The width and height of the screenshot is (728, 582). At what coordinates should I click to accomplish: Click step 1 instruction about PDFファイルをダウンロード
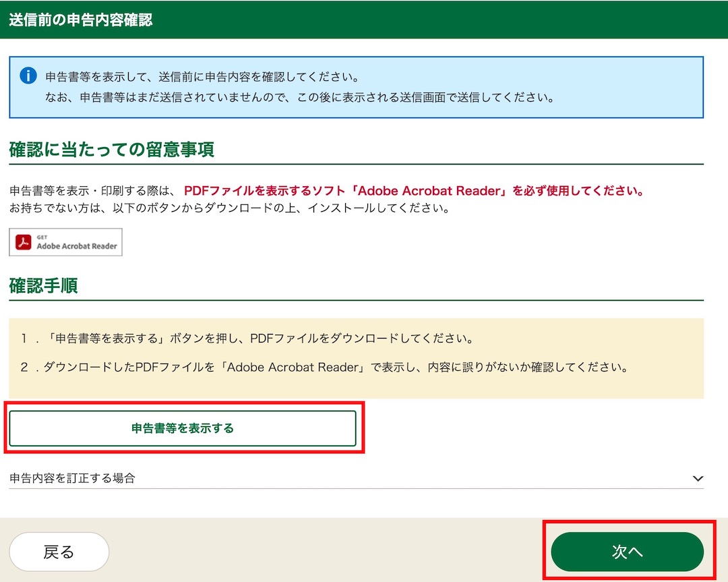[x=247, y=338]
